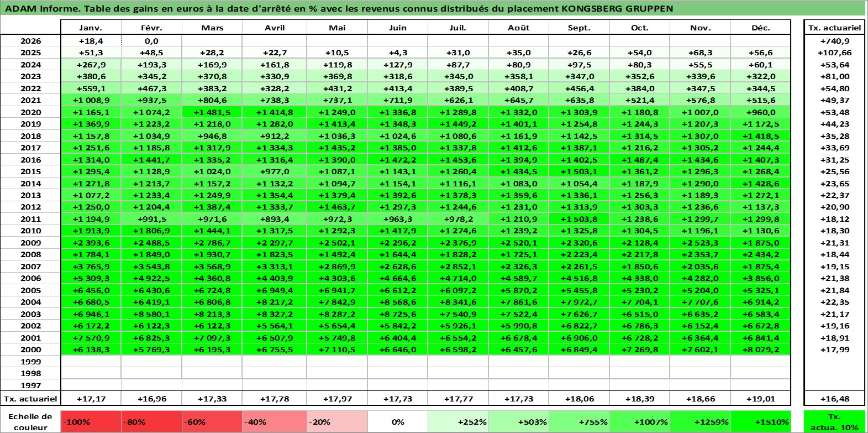Select the 1997 year row label
Image resolution: width=868 pixels, height=433 pixels.
(x=30, y=385)
